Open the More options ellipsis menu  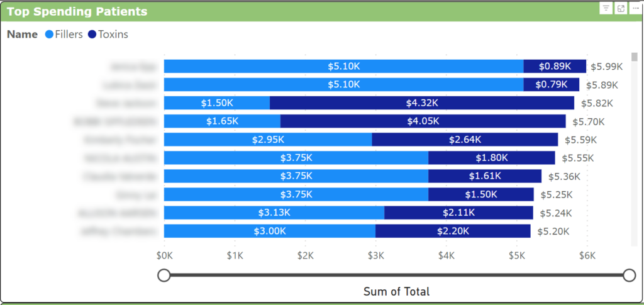[x=635, y=8]
